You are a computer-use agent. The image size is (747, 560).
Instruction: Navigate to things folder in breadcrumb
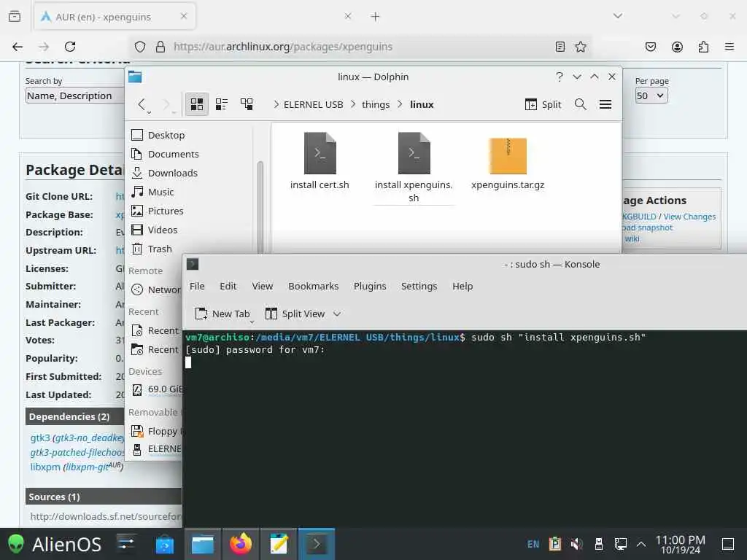(376, 105)
